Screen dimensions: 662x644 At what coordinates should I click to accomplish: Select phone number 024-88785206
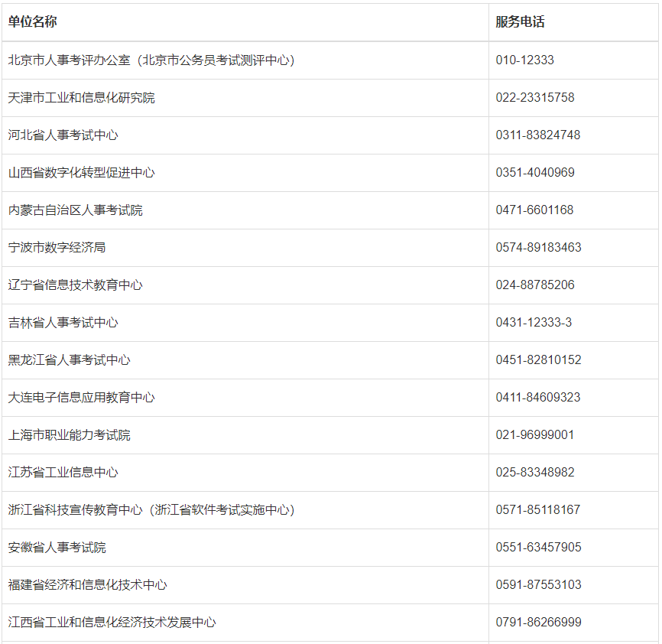coord(535,285)
